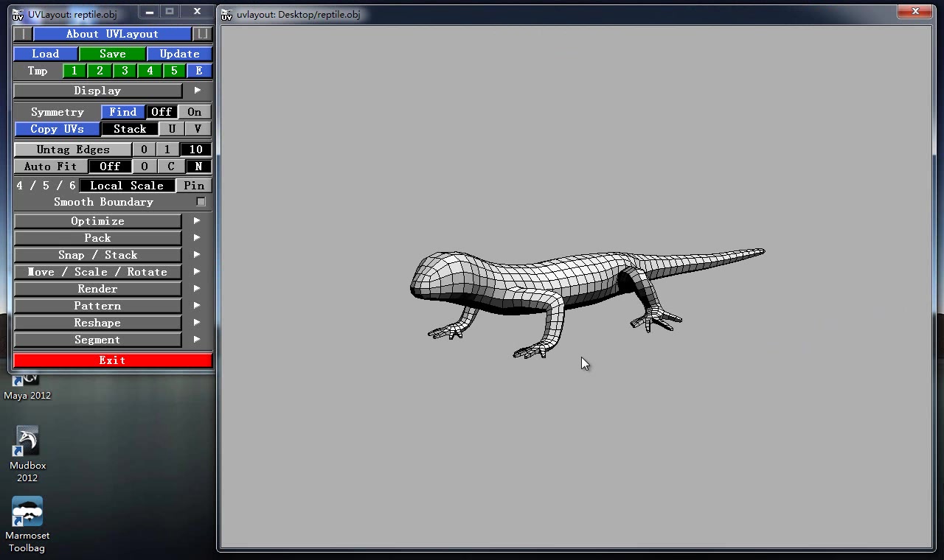Select Tmp slot 3

point(125,71)
